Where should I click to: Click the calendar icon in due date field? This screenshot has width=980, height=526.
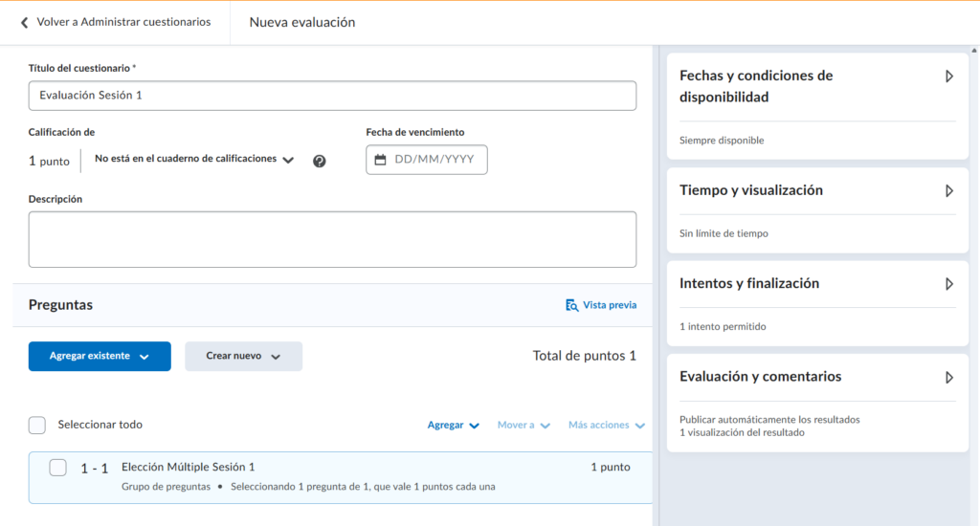coord(380,160)
